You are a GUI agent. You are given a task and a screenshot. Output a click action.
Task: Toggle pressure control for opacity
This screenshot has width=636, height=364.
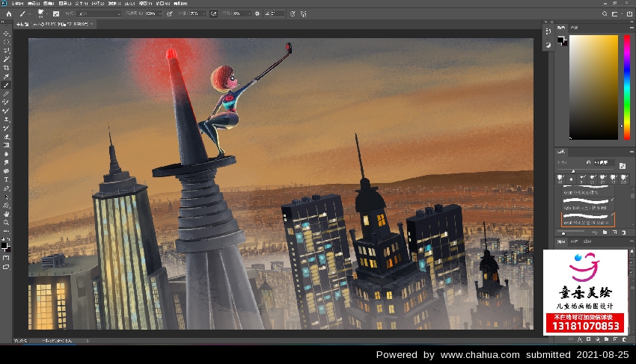(170, 13)
